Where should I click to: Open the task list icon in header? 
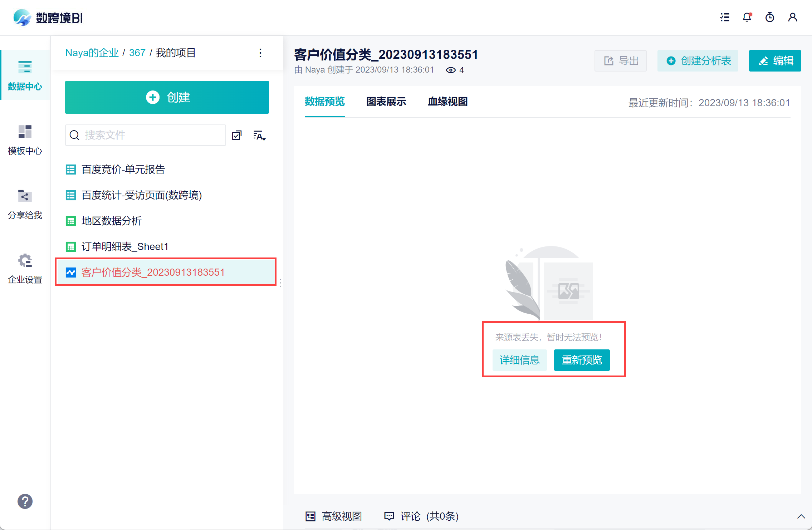[725, 17]
